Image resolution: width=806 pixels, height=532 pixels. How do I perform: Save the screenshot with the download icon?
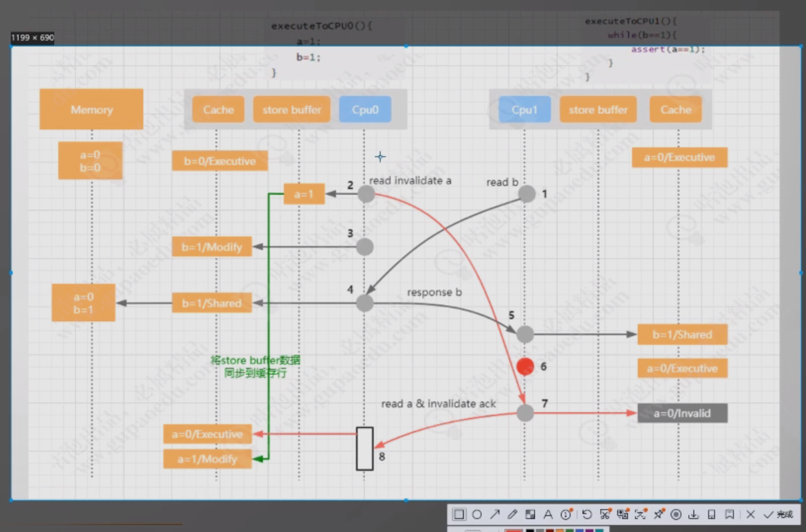693,514
